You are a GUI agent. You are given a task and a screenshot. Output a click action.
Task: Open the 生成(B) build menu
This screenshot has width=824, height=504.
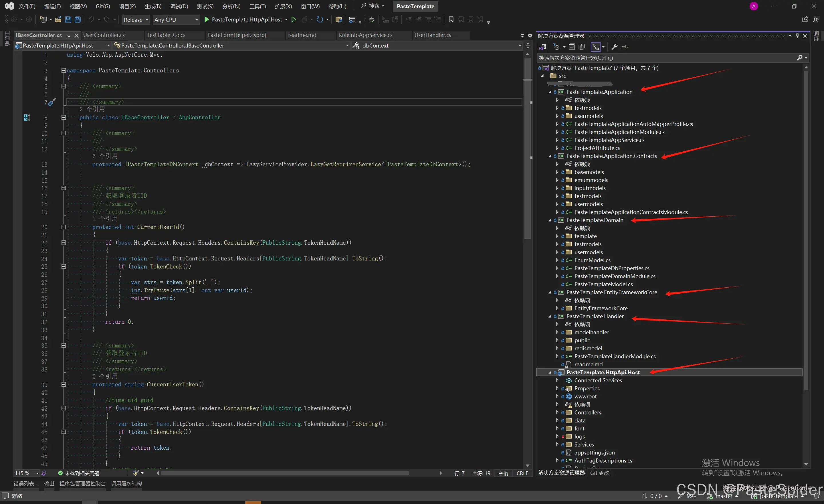[x=153, y=6]
